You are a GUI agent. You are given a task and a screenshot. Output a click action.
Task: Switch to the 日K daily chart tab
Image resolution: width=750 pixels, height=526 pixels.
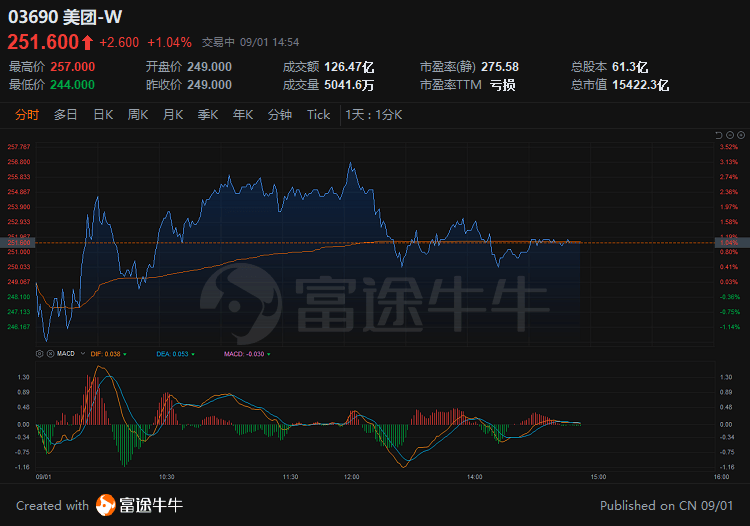[103, 115]
